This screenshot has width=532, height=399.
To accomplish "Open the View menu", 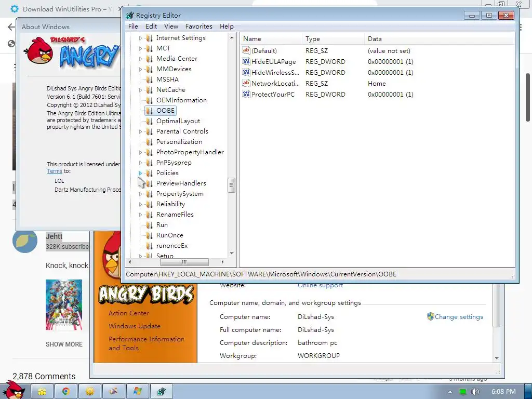I will point(171,26).
